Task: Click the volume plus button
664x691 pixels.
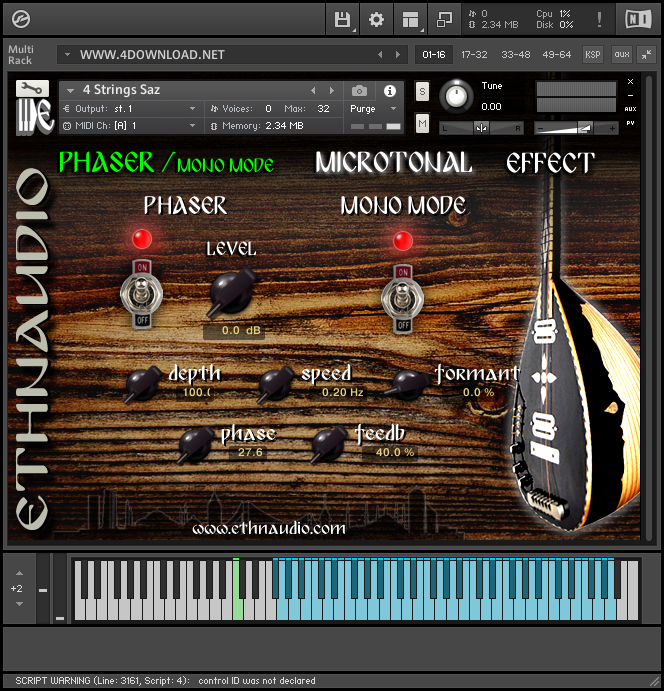Action: (612, 128)
